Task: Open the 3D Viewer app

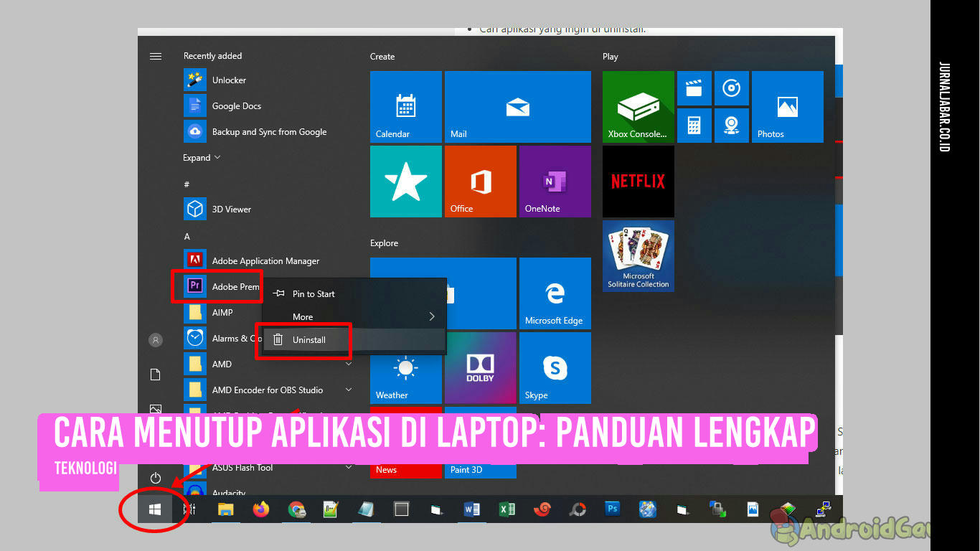Action: (x=218, y=209)
